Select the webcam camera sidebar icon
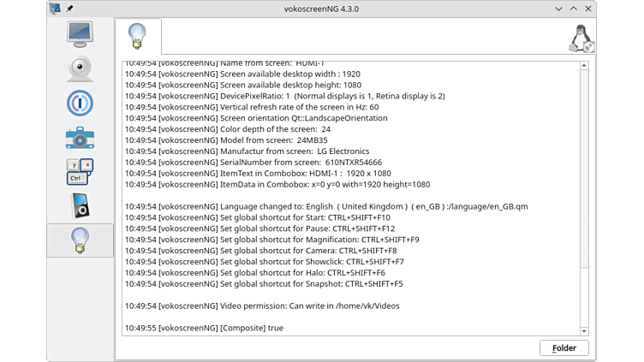Screen dimensions: 644x362 (80, 68)
